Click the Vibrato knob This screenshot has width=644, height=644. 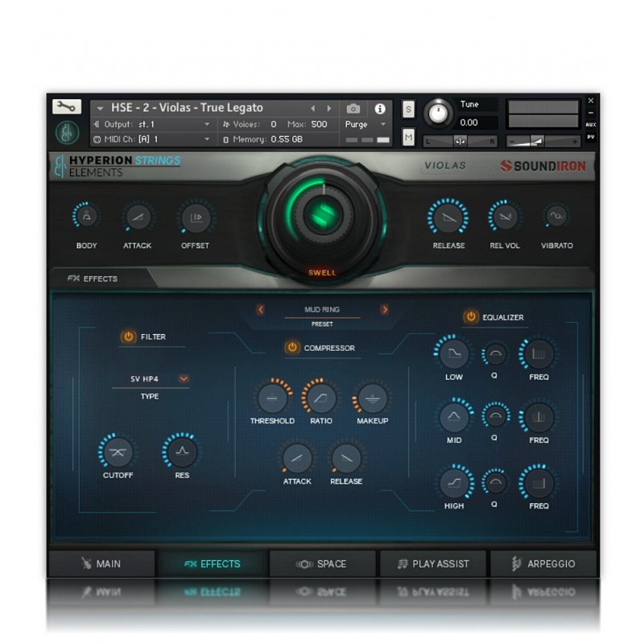pyautogui.click(x=556, y=216)
